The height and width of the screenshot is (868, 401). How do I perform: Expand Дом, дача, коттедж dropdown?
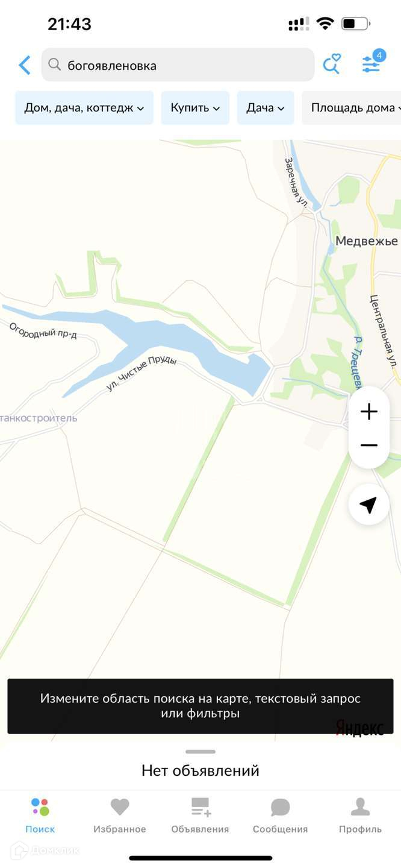click(x=84, y=108)
